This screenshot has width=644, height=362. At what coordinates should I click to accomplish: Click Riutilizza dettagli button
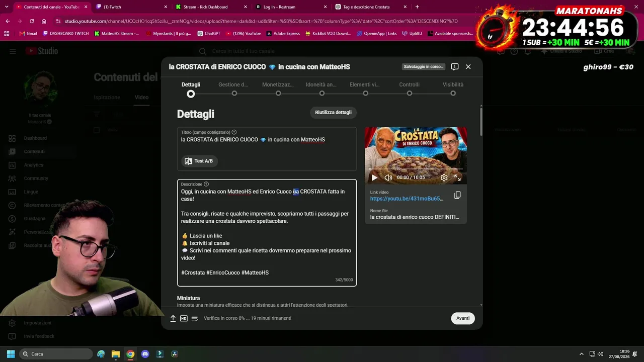click(333, 112)
